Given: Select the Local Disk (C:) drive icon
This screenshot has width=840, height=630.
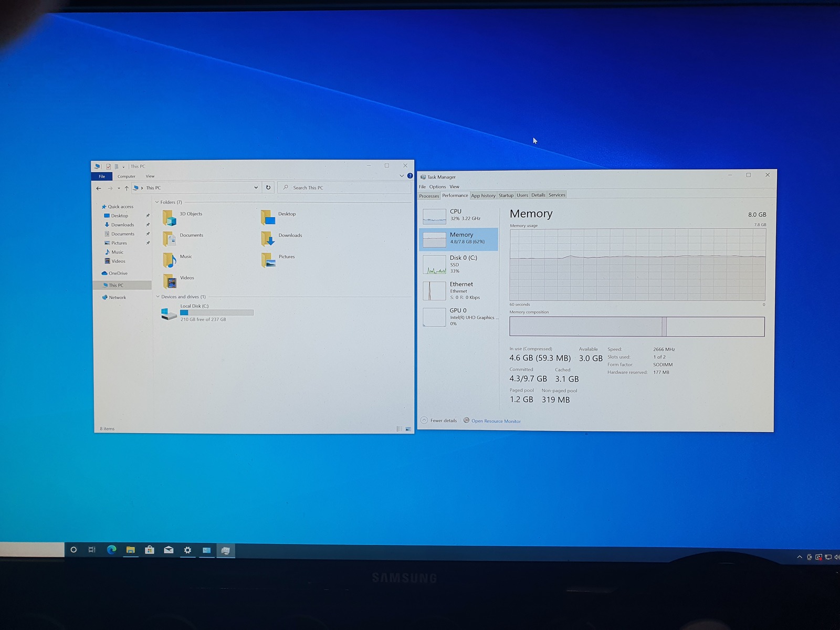Looking at the screenshot, I should (169, 313).
